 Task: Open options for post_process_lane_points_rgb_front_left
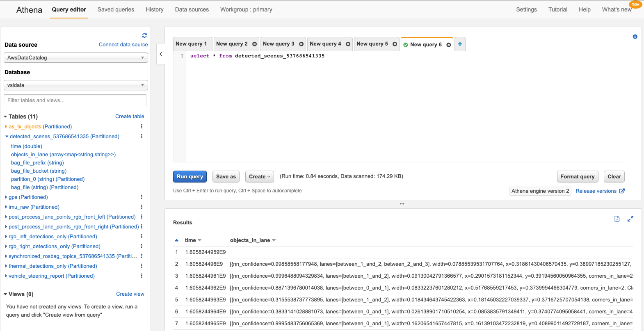pyautogui.click(x=142, y=217)
